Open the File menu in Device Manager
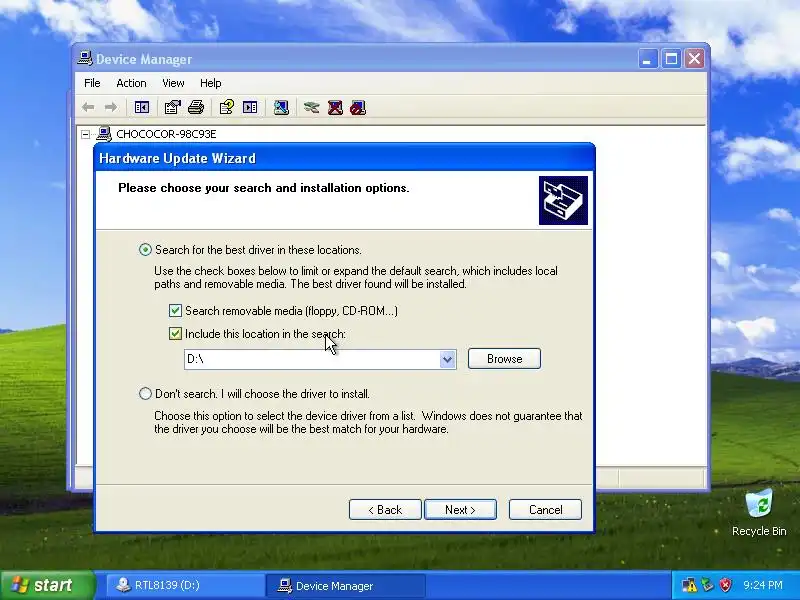Image resolution: width=800 pixels, height=600 pixels. coord(92,83)
